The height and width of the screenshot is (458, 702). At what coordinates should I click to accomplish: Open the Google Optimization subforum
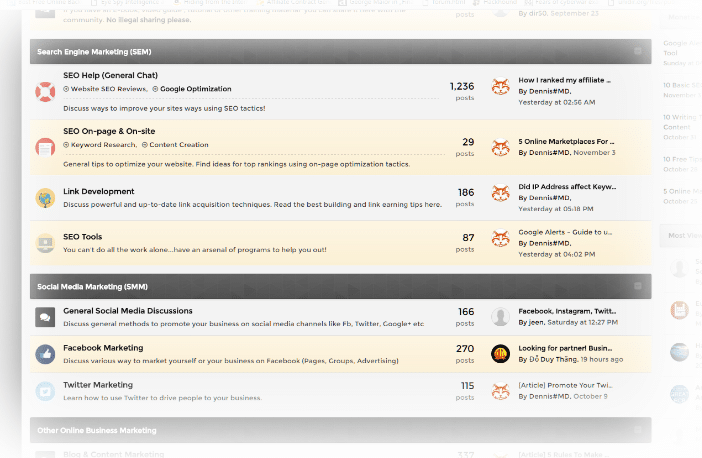pos(196,89)
